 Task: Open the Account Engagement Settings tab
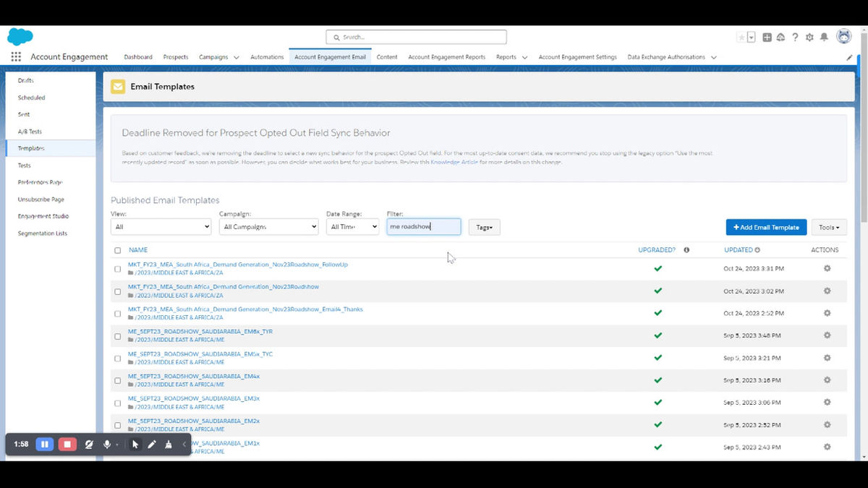[578, 57]
